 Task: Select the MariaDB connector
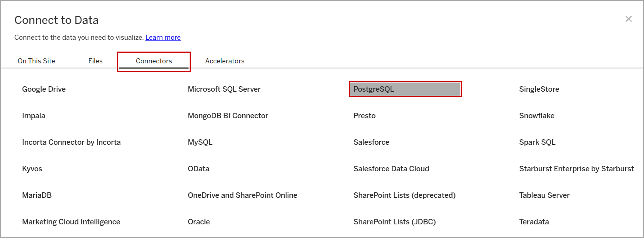(37, 195)
